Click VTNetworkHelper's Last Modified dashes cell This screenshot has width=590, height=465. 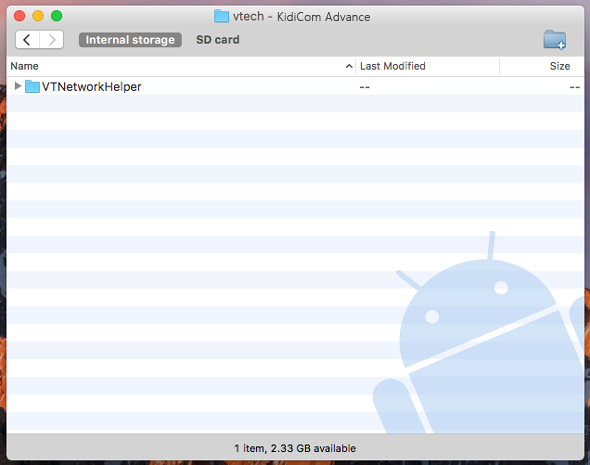point(364,87)
